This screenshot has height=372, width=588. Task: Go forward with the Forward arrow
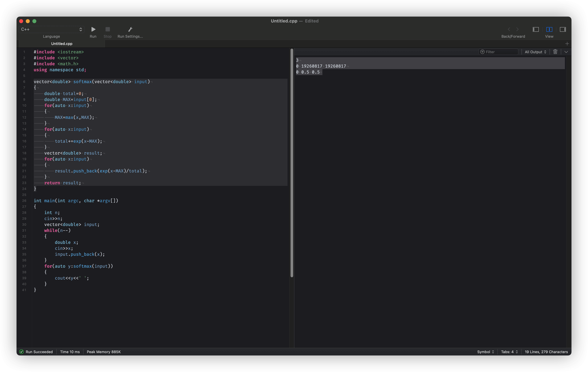(x=517, y=29)
